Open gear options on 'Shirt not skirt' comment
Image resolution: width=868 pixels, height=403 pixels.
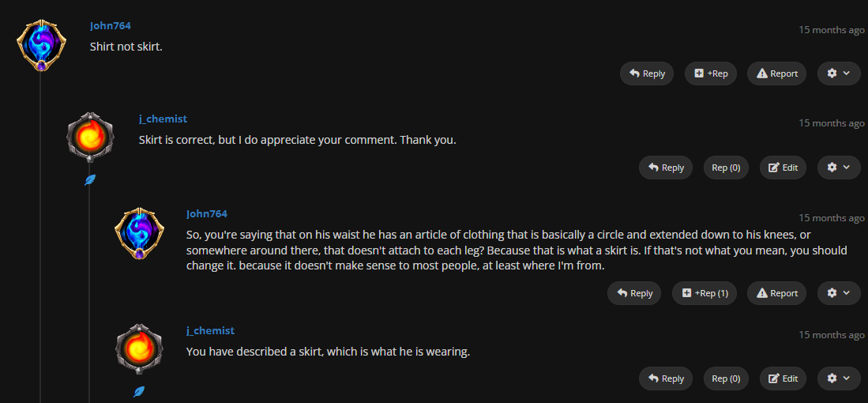(838, 73)
